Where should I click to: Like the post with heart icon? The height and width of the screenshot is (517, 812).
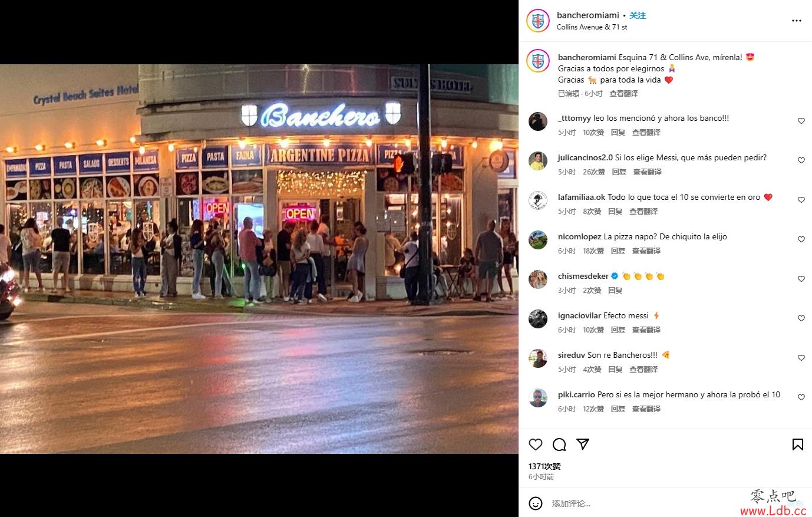tap(535, 444)
